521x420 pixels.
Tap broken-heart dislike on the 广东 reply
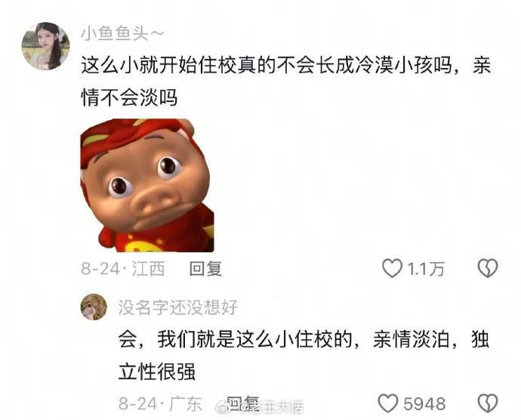488,403
